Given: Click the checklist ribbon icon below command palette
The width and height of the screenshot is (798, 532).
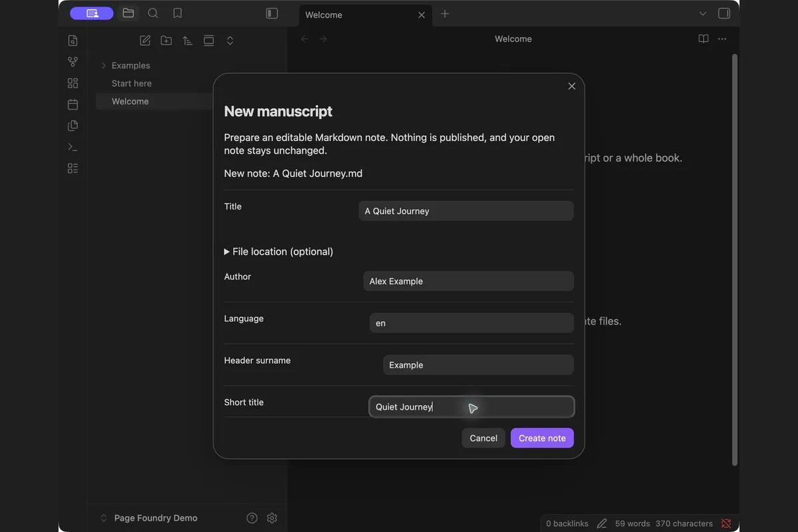Looking at the screenshot, I should tap(73, 168).
